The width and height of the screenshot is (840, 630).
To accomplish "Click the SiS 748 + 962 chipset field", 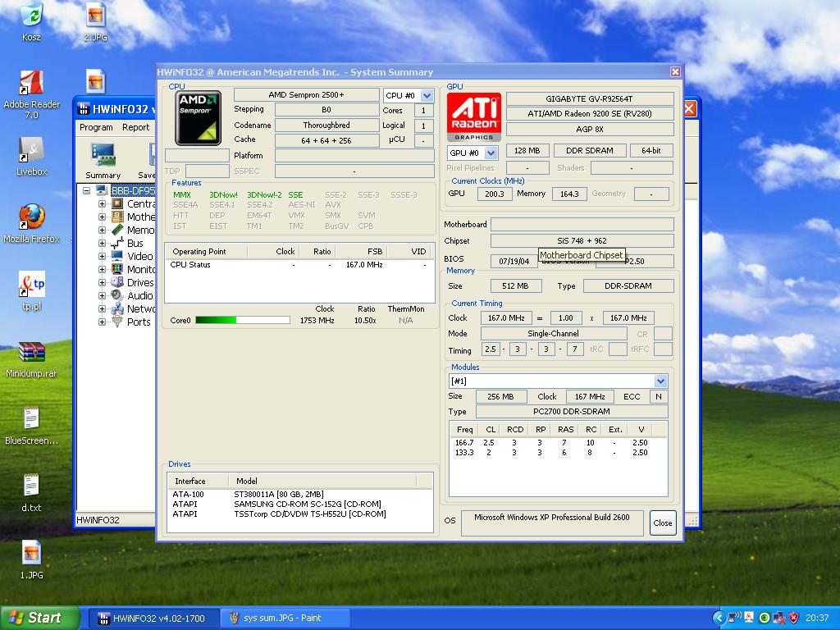I will 582,240.
